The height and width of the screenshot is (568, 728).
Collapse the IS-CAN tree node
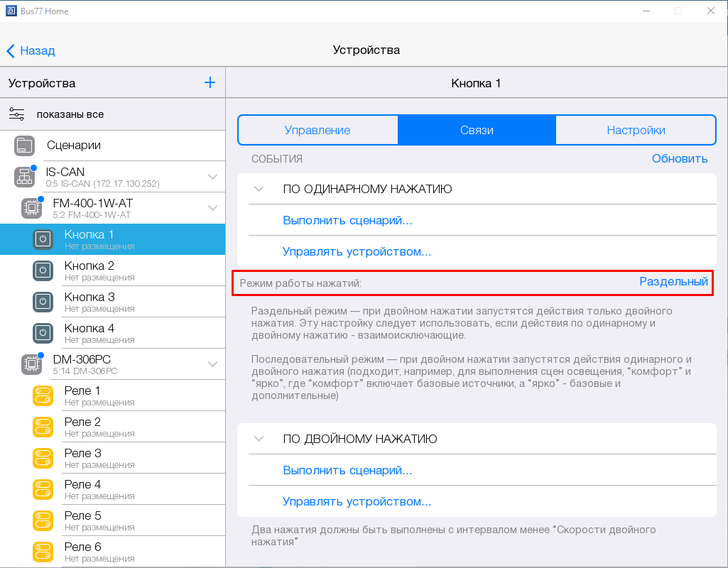click(212, 177)
